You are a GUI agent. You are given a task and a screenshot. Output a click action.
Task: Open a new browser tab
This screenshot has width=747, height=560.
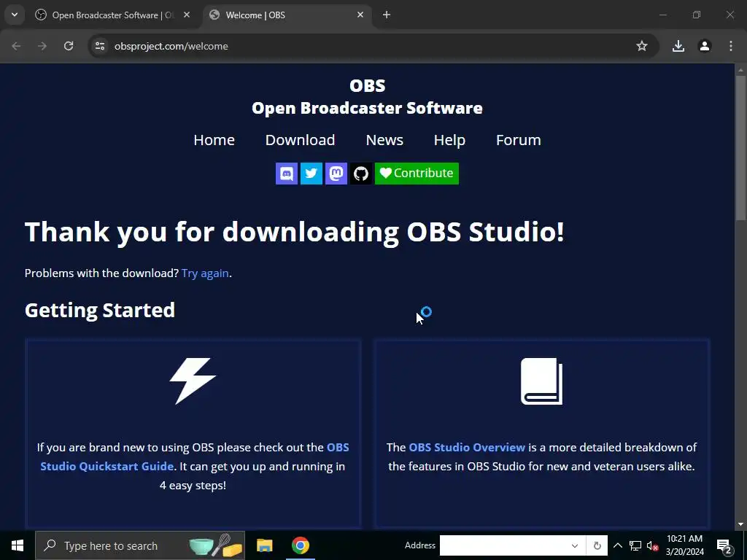coord(387,15)
